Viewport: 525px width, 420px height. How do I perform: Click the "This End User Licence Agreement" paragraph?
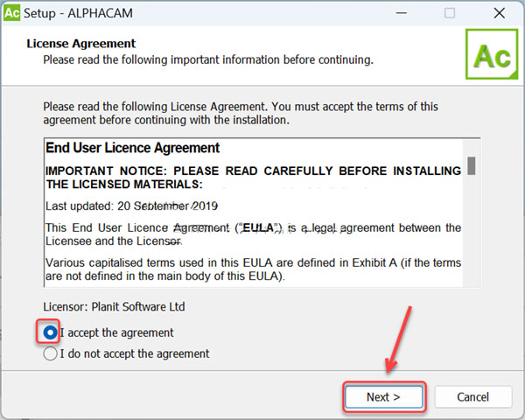(254, 234)
